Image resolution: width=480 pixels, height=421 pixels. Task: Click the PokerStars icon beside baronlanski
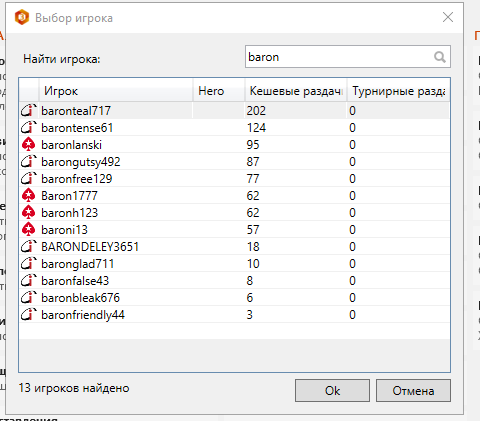pyautogui.click(x=28, y=145)
